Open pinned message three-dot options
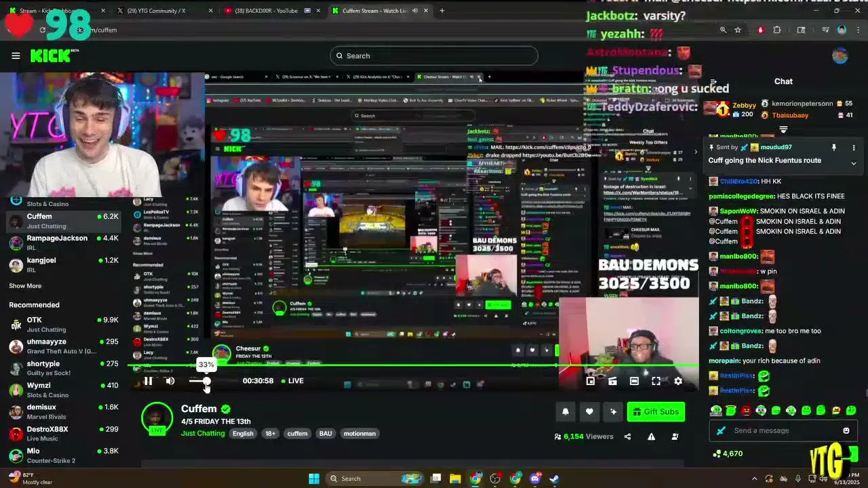868x488 pixels. coord(854,148)
